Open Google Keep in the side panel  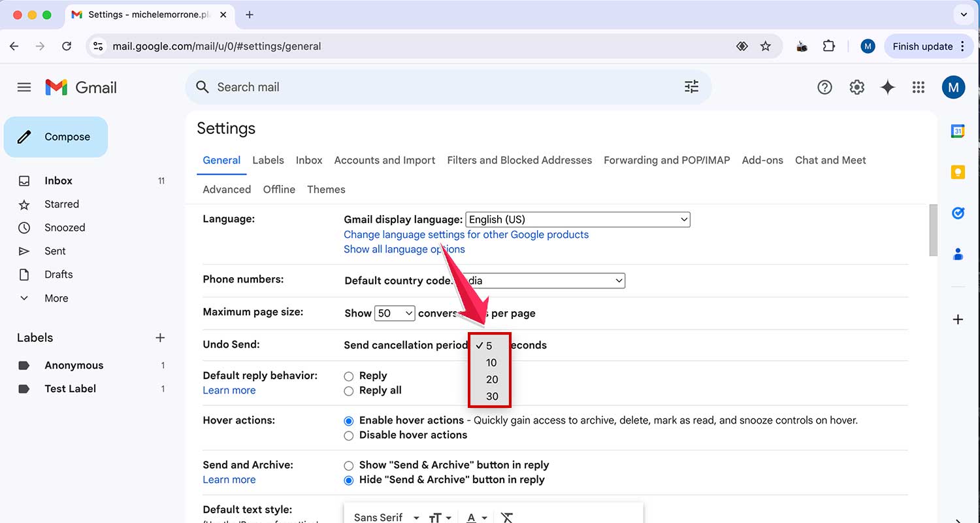coord(958,171)
